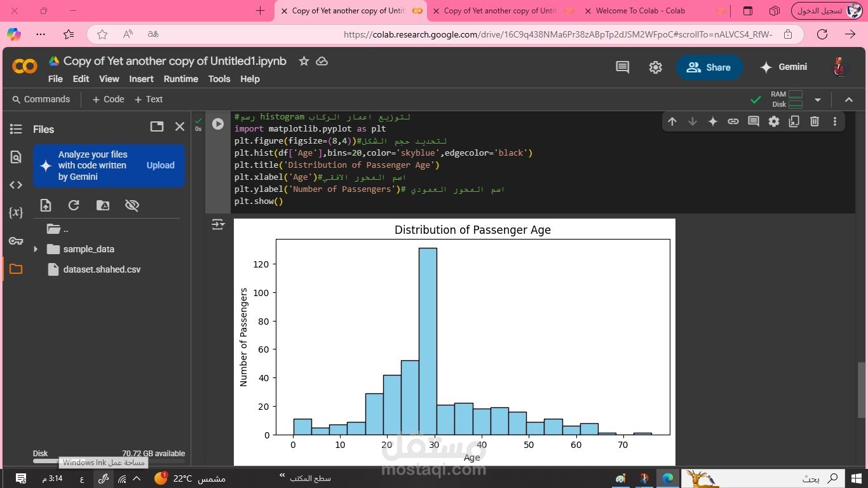Switch to Welcome To Colab tab
868x488 pixels.
[654, 11]
